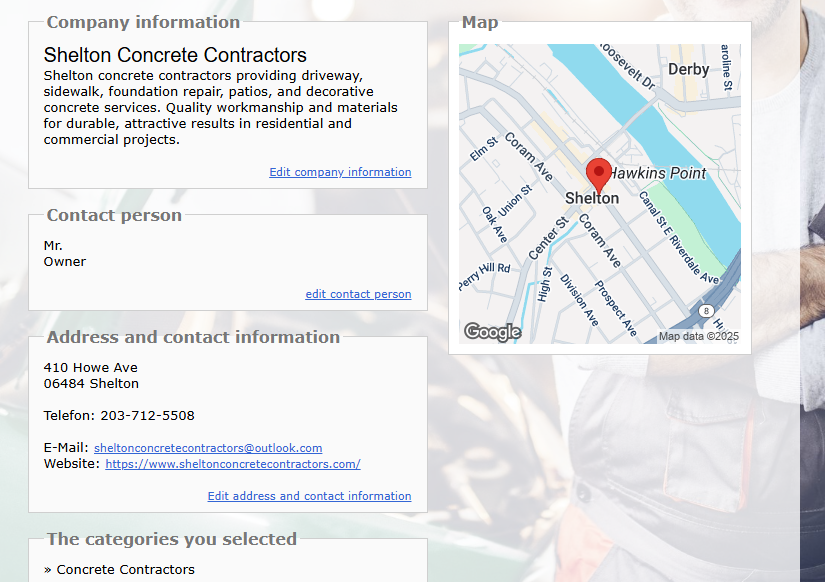Viewport: 825px width, 582px height.
Task: Click the Derby label on the map
Action: pos(688,69)
